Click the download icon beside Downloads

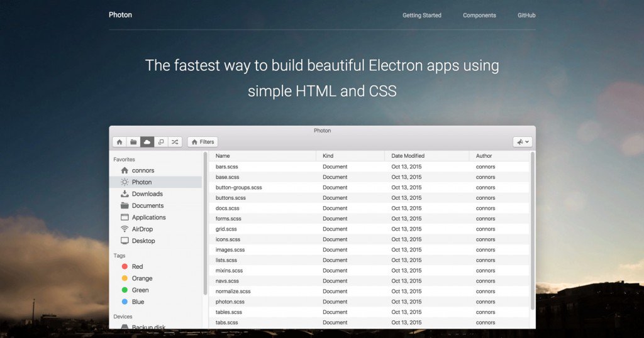[x=125, y=194]
